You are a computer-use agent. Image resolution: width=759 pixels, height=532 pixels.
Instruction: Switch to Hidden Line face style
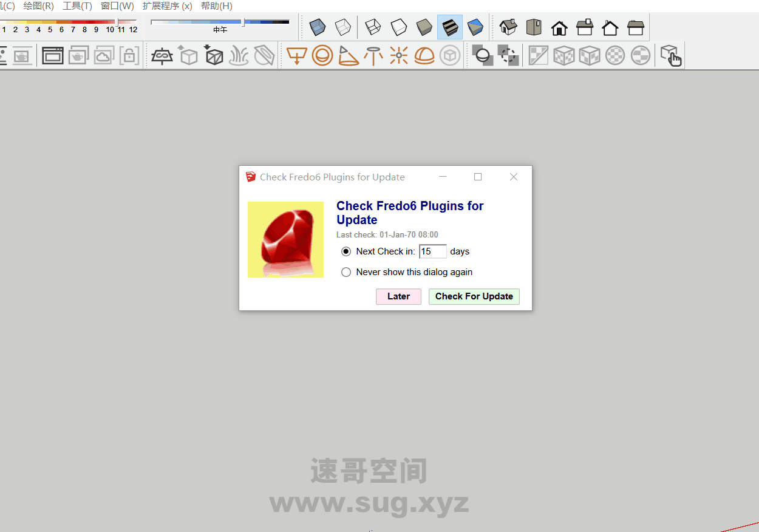399,27
